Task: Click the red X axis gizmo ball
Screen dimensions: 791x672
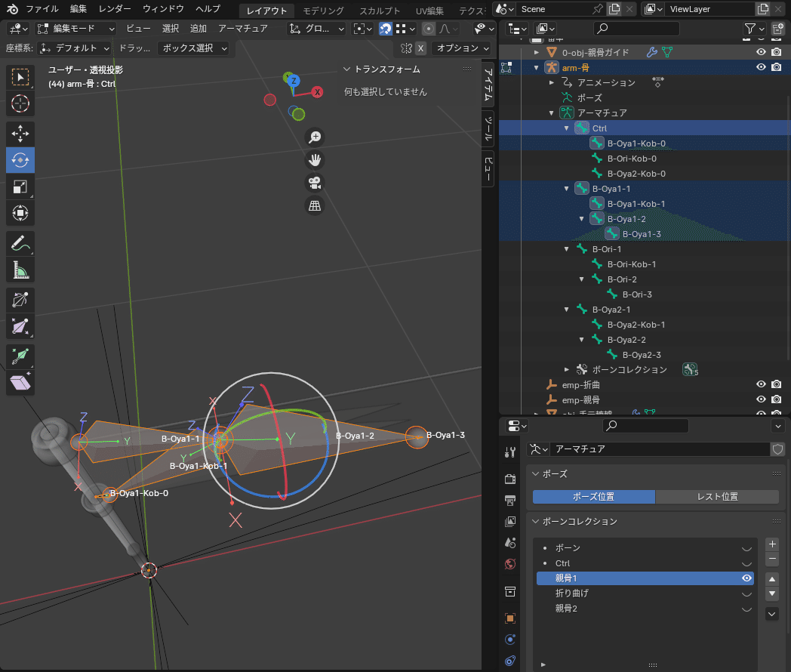Action: pos(318,92)
